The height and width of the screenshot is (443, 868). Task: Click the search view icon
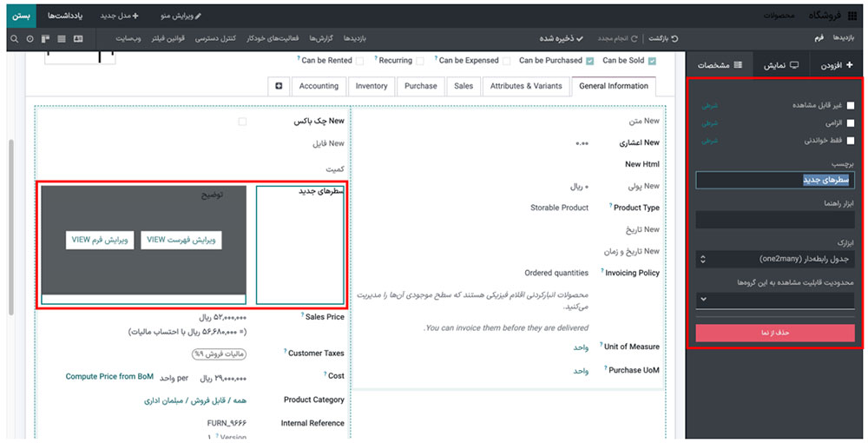pyautogui.click(x=14, y=39)
